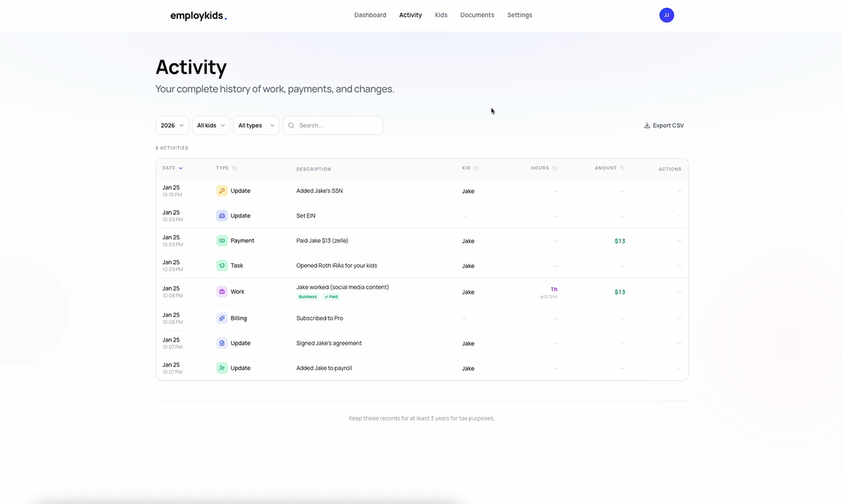Sort by Type column arrows
The image size is (843, 504).
pyautogui.click(x=234, y=168)
